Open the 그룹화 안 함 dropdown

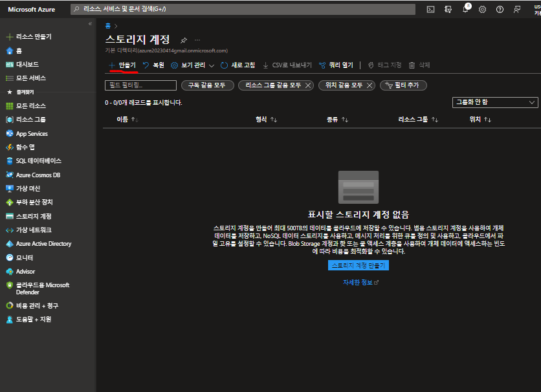pyautogui.click(x=495, y=102)
